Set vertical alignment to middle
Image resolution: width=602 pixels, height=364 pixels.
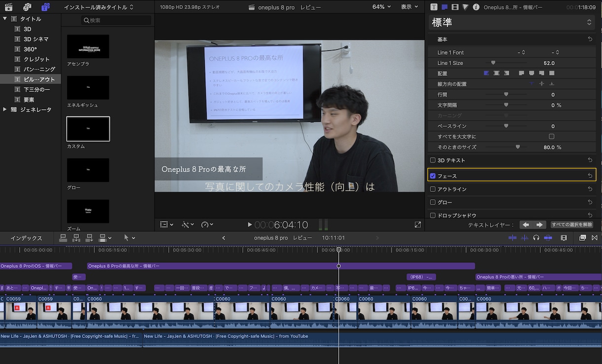coord(542,84)
